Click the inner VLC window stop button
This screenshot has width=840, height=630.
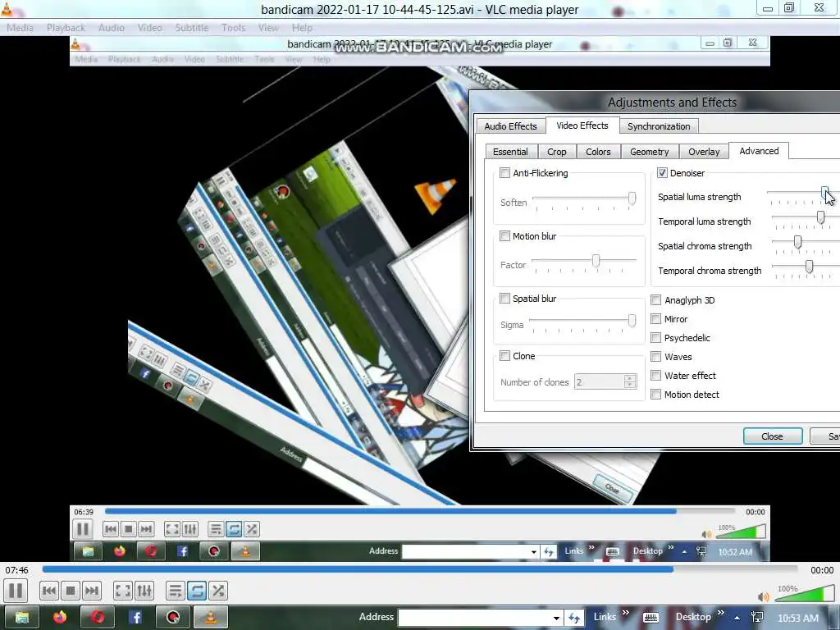pyautogui.click(x=128, y=529)
